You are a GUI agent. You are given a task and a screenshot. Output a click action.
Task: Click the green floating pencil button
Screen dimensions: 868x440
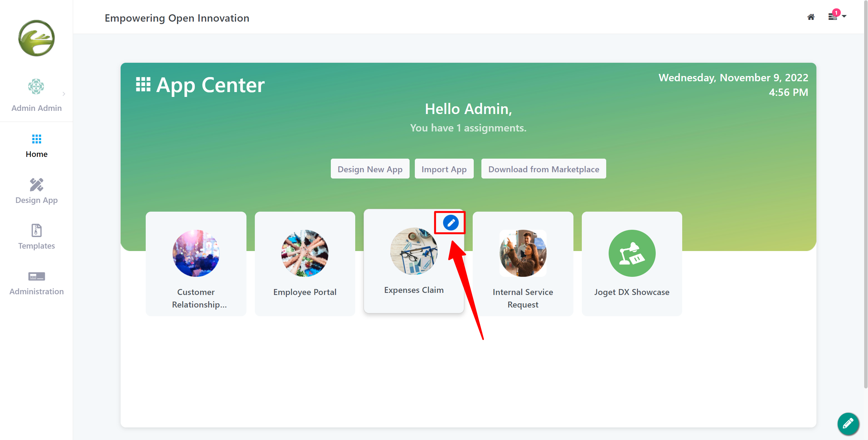pyautogui.click(x=848, y=424)
